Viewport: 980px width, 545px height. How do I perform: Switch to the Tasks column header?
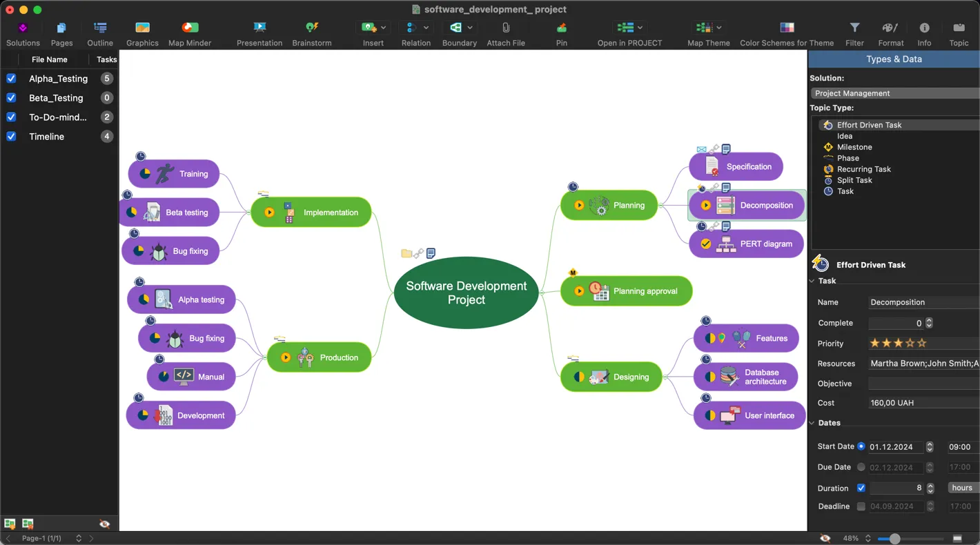[106, 59]
